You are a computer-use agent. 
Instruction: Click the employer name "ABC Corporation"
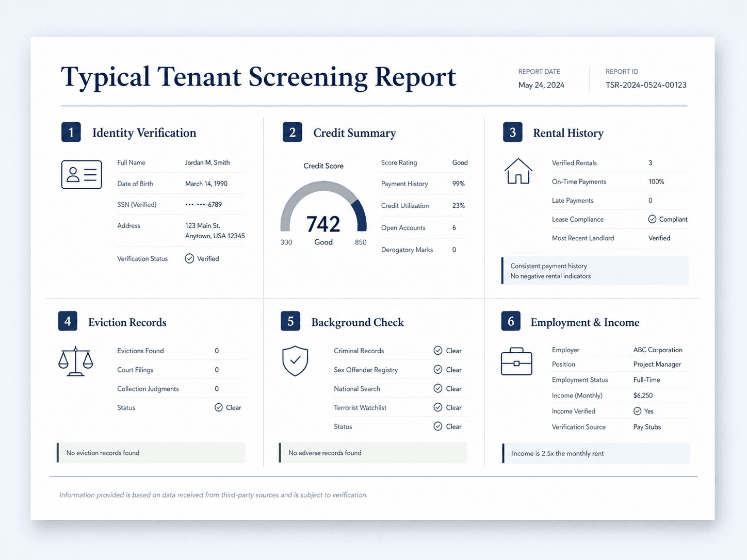click(x=658, y=350)
